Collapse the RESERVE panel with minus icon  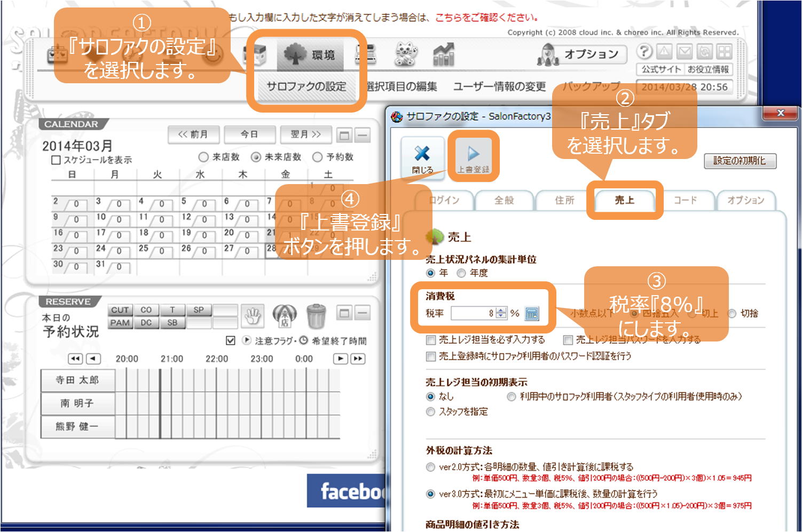(x=363, y=313)
